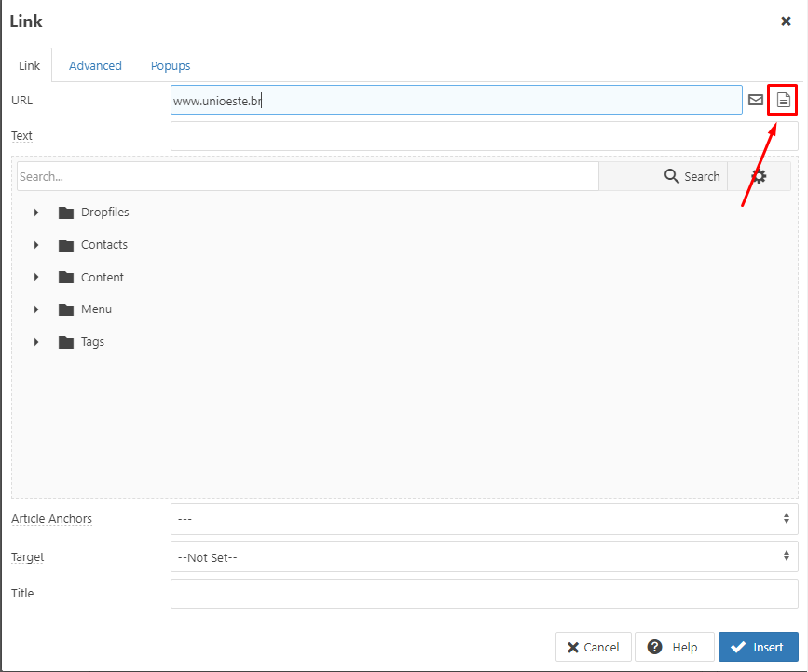Open the Target dropdown
Viewport: 808px width, 672px height.
[485, 556]
